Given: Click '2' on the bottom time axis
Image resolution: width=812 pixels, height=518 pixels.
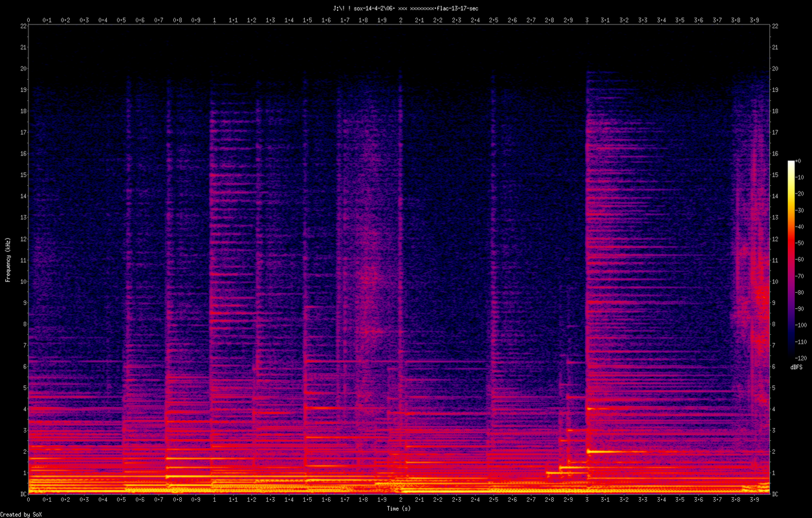Looking at the screenshot, I should coord(401,501).
